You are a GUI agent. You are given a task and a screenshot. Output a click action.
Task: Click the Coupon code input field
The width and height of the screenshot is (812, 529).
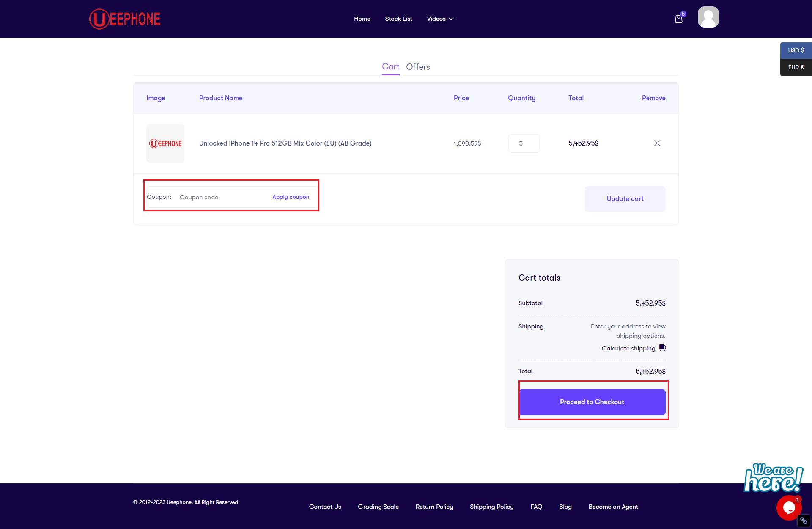pyautogui.click(x=222, y=197)
